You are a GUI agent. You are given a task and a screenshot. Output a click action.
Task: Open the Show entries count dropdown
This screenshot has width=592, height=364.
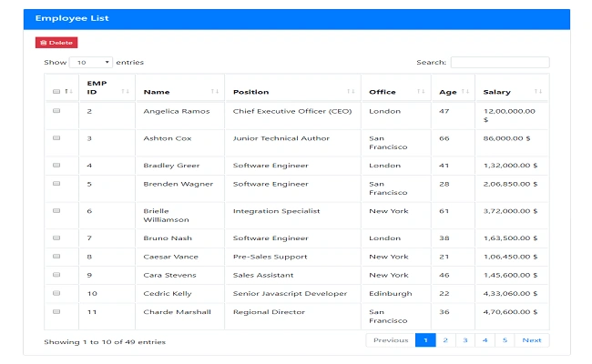(x=91, y=62)
